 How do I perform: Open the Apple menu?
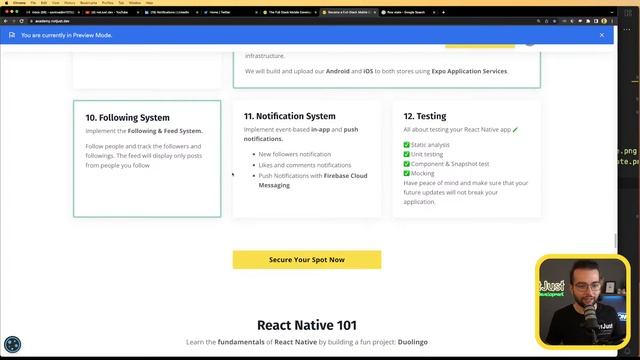pos(6,2)
